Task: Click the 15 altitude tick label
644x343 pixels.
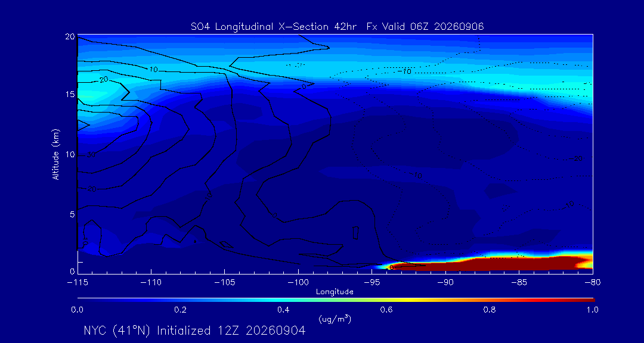Action: tap(70, 94)
